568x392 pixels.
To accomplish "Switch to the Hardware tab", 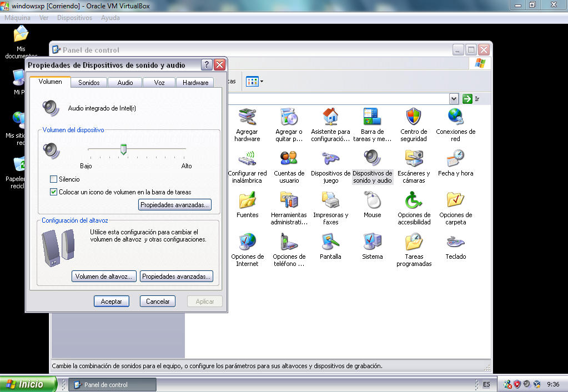I will (x=195, y=83).
